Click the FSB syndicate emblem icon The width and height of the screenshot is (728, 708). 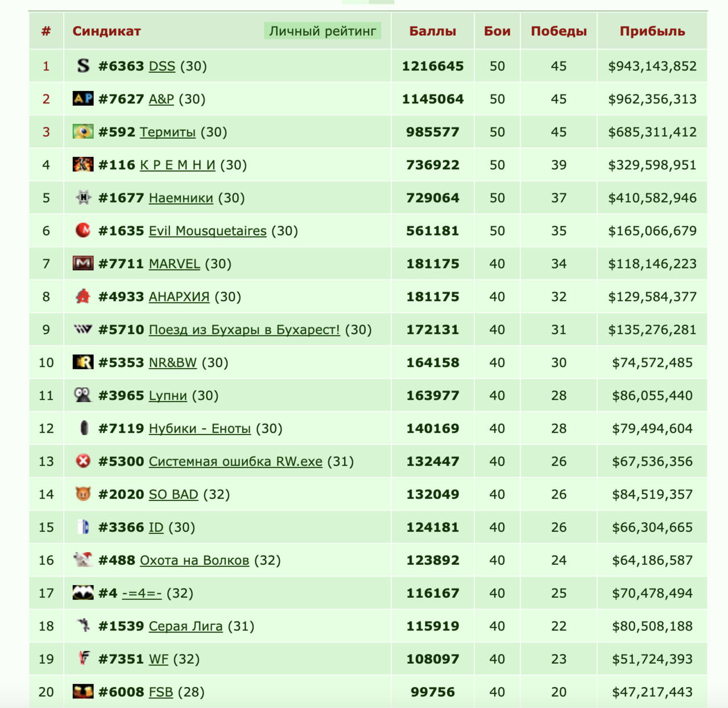click(83, 692)
